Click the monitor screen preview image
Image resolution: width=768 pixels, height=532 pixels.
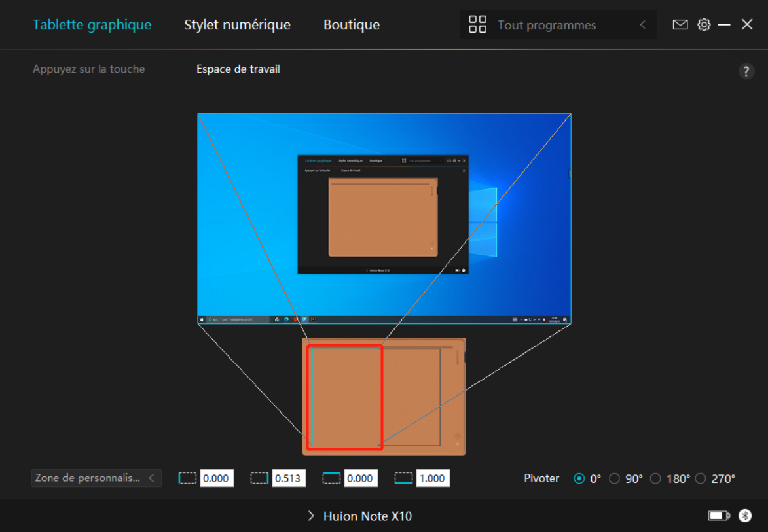(x=384, y=218)
